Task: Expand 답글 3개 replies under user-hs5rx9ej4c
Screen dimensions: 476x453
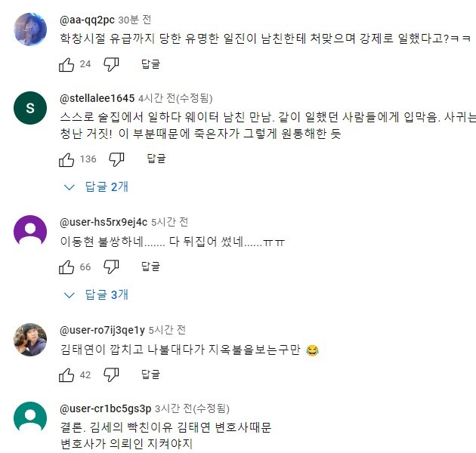Action: (97, 294)
